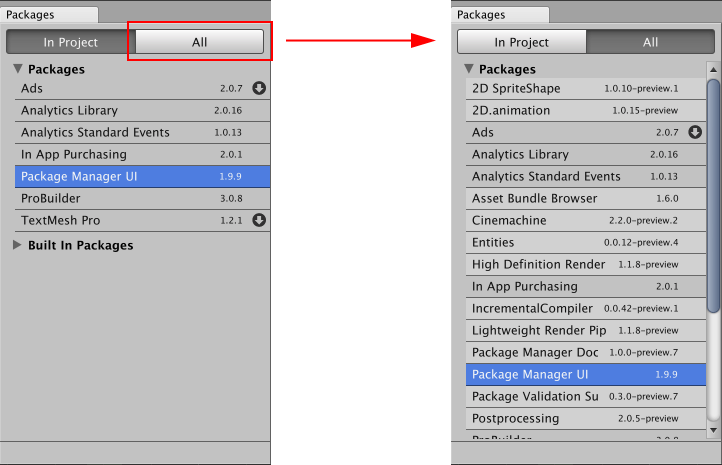Click the update arrow icon beside TextMesh Pro
Image resolution: width=722 pixels, height=465 pixels.
click(259, 220)
